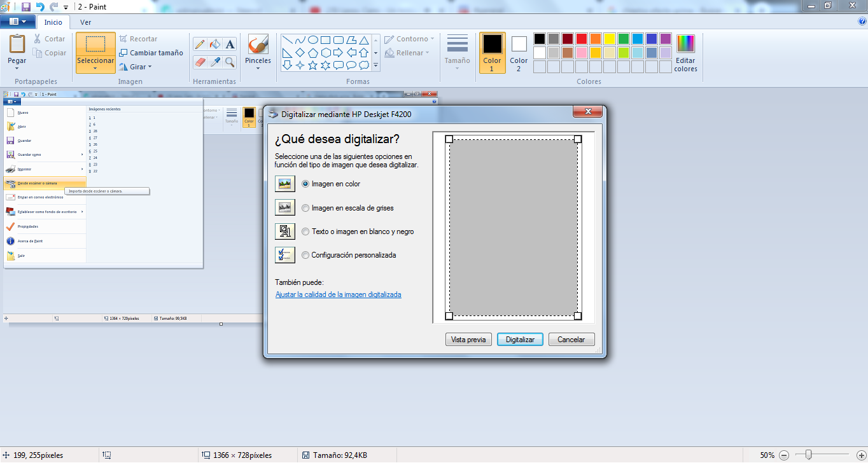The width and height of the screenshot is (868, 463).
Task: Click the grayscale picture icon in scan dialog
Action: pos(285,207)
